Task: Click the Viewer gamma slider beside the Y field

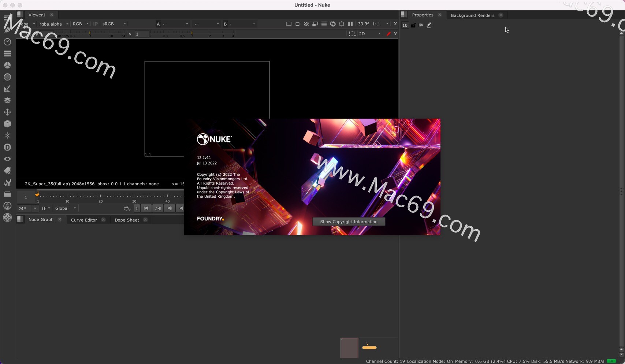Action: click(192, 34)
